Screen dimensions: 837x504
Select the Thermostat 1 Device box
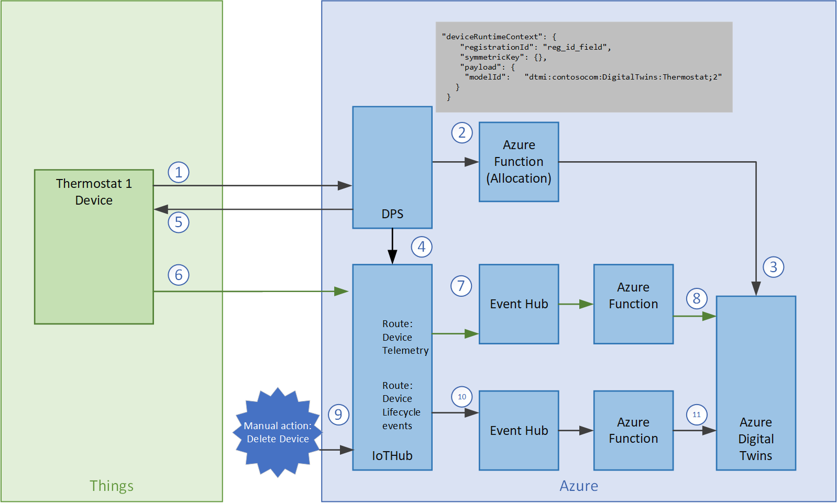(x=94, y=247)
